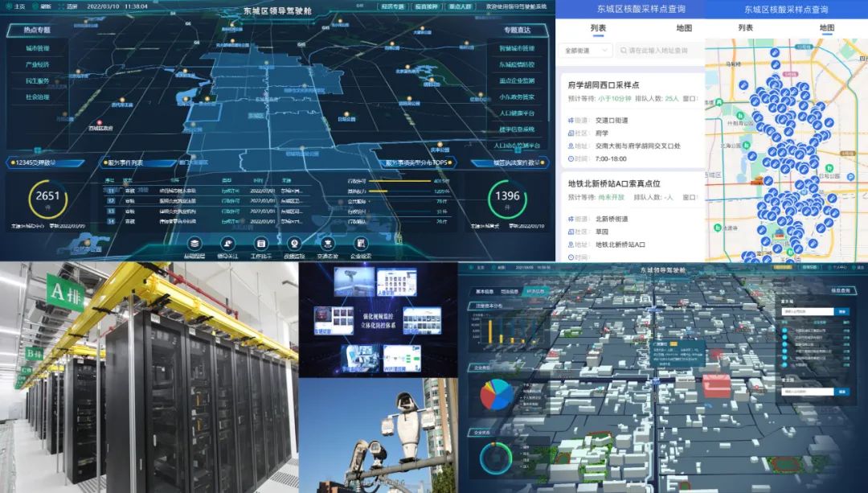
Task: Click the 12345受理数量 section header
Action: pos(45,162)
